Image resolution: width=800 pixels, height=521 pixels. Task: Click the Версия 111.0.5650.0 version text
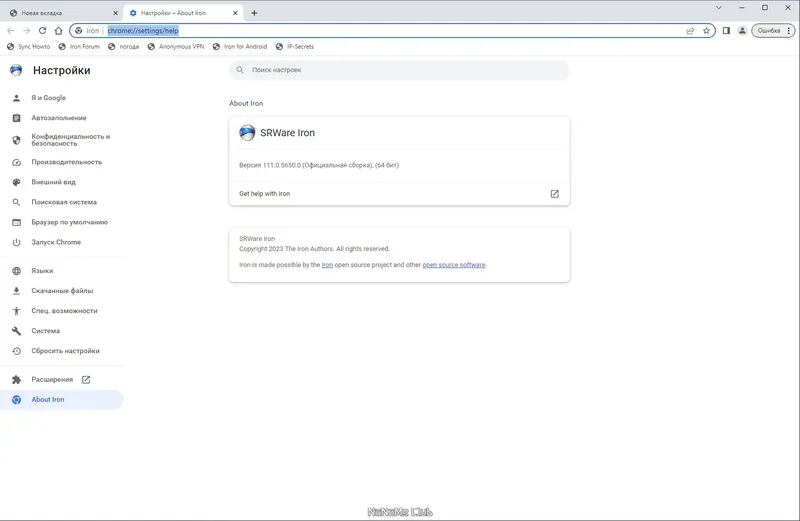319,165
